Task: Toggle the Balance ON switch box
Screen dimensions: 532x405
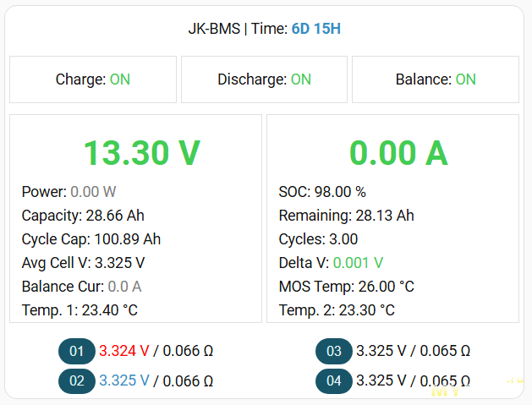Action: (436, 79)
